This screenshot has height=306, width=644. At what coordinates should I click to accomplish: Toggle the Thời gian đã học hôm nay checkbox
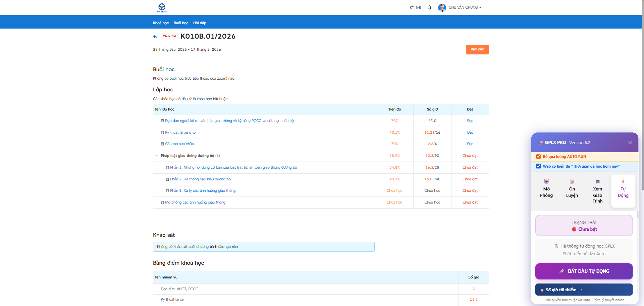[538, 166]
